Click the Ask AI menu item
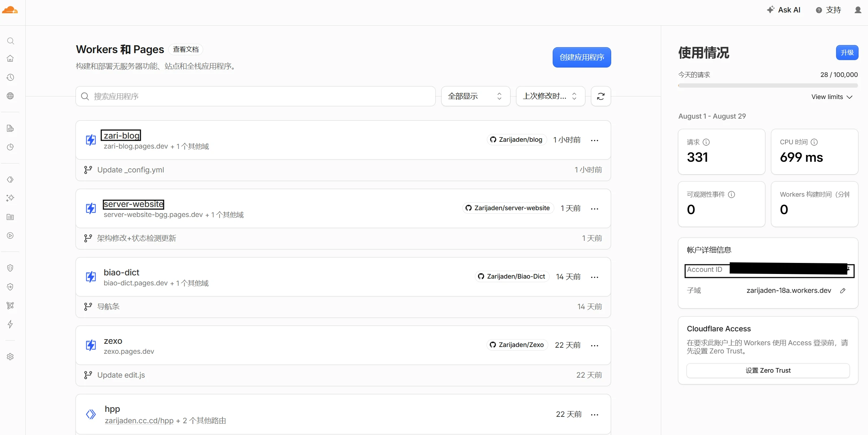 point(784,10)
